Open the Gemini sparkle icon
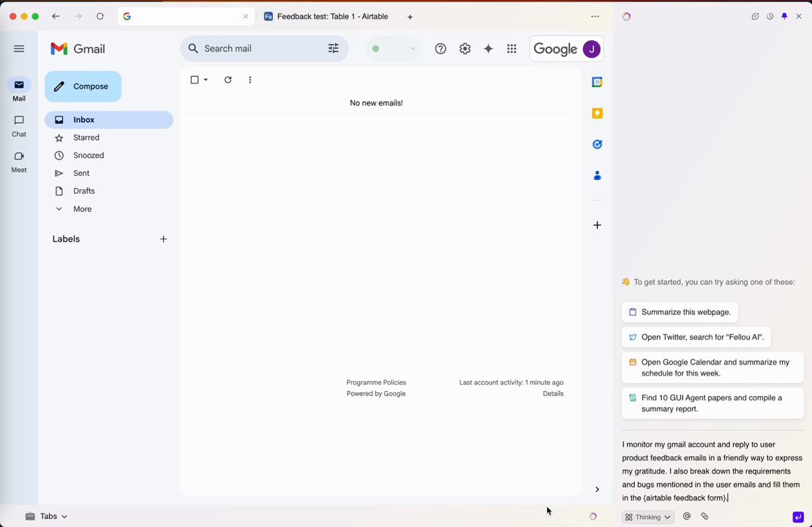The height and width of the screenshot is (527, 812). click(x=489, y=49)
